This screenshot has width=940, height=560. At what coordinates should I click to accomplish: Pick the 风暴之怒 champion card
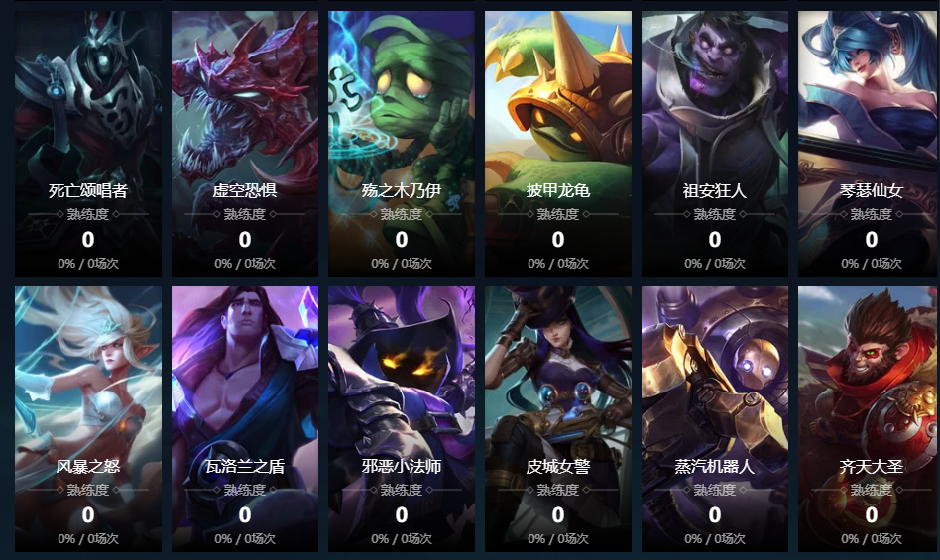88,418
